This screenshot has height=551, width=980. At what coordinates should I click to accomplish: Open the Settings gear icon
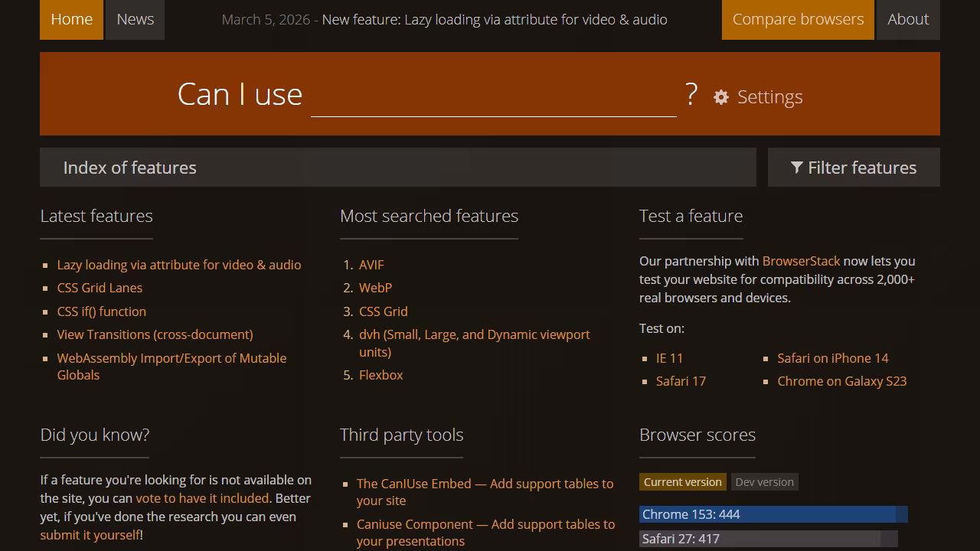click(x=721, y=97)
